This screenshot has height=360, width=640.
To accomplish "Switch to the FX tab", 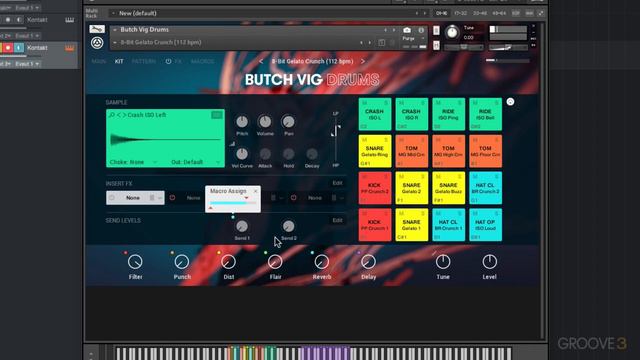I will click(178, 61).
